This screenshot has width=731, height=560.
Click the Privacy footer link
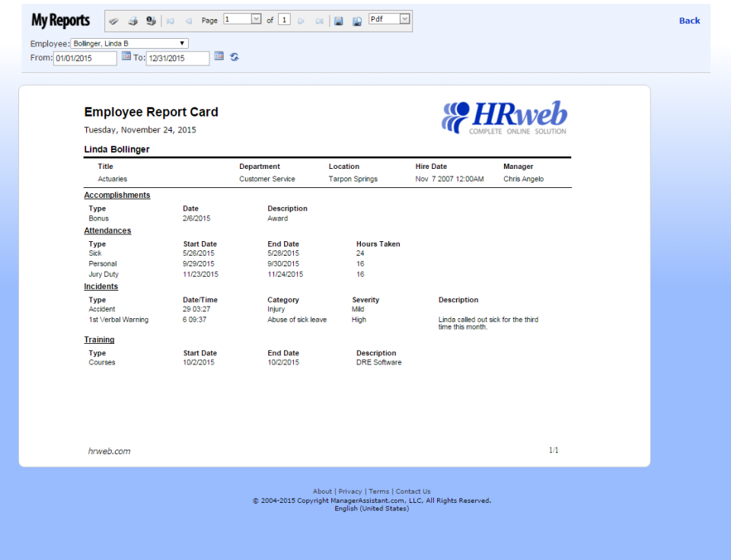coord(350,491)
